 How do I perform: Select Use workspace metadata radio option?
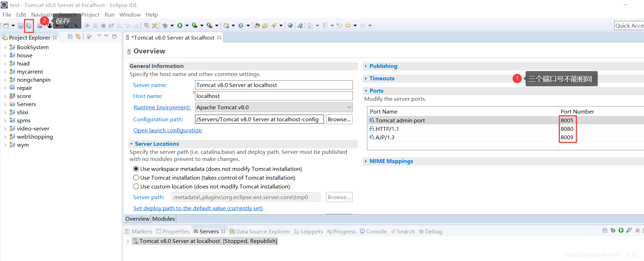coord(136,169)
